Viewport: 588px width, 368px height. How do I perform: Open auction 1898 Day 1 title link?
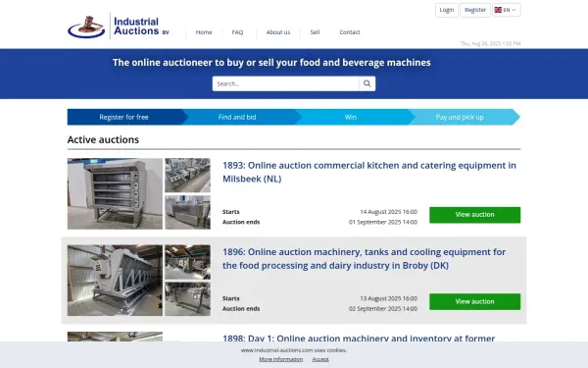click(359, 338)
